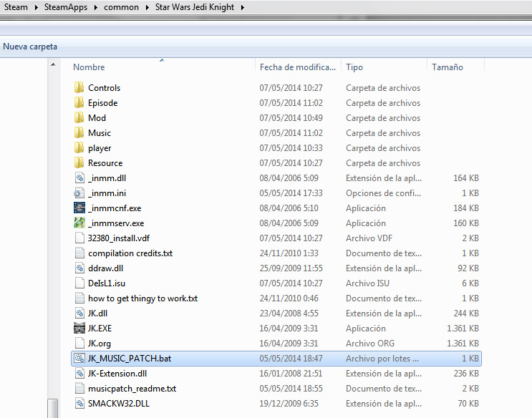Screen dimensions: 532x418
Task: Click the ddraw.dll file icon
Action: coord(79,268)
